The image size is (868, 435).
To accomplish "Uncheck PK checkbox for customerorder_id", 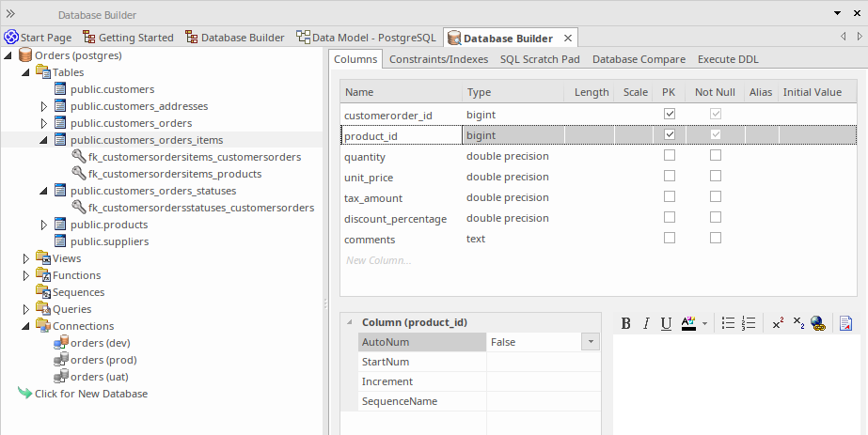I will coord(670,115).
